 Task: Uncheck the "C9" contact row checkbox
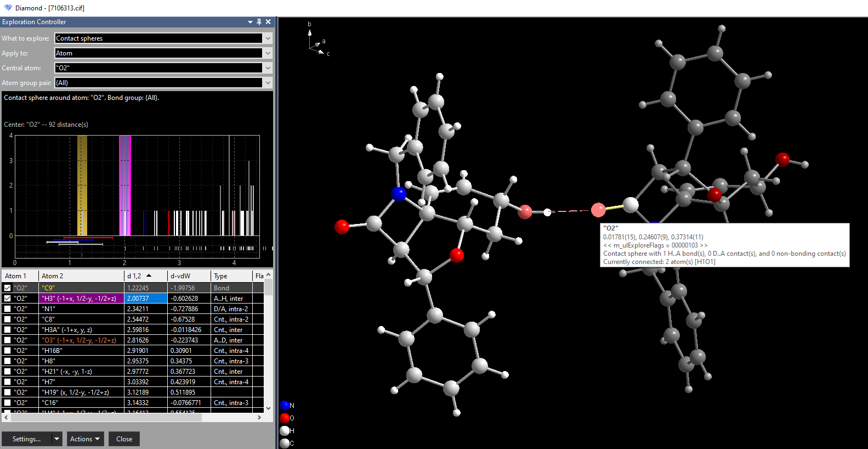[x=8, y=288]
